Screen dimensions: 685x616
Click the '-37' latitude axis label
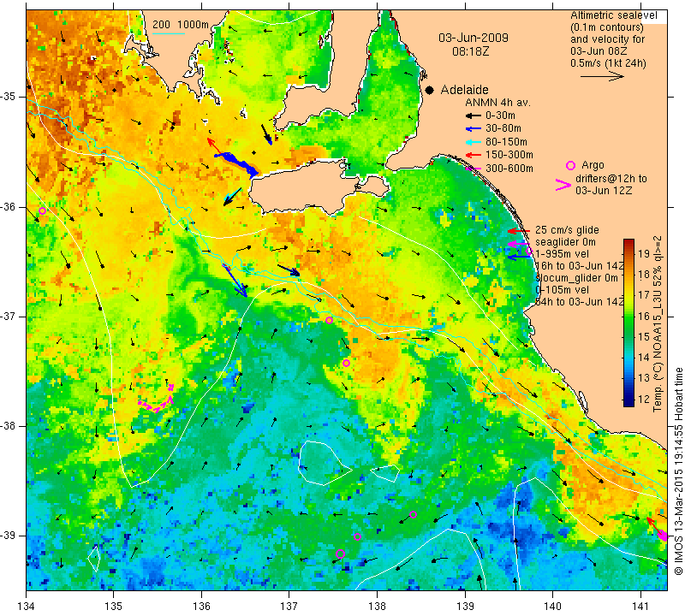pyautogui.click(x=9, y=316)
